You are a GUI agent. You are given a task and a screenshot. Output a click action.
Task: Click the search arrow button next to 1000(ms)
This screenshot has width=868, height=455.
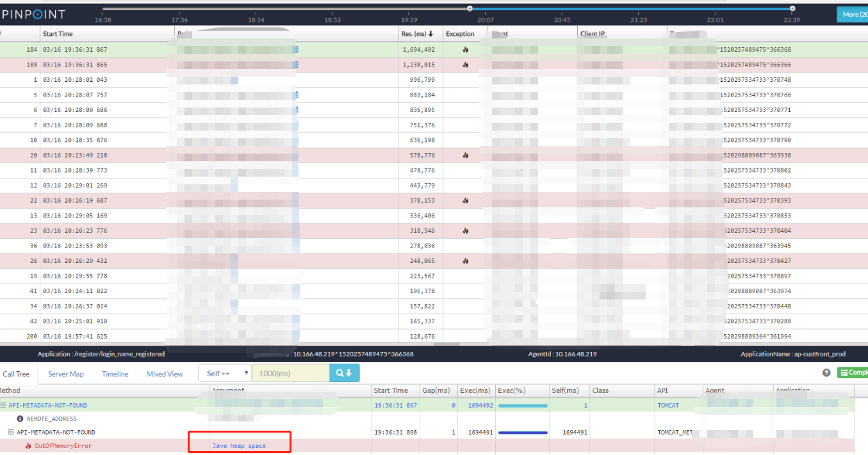345,373
